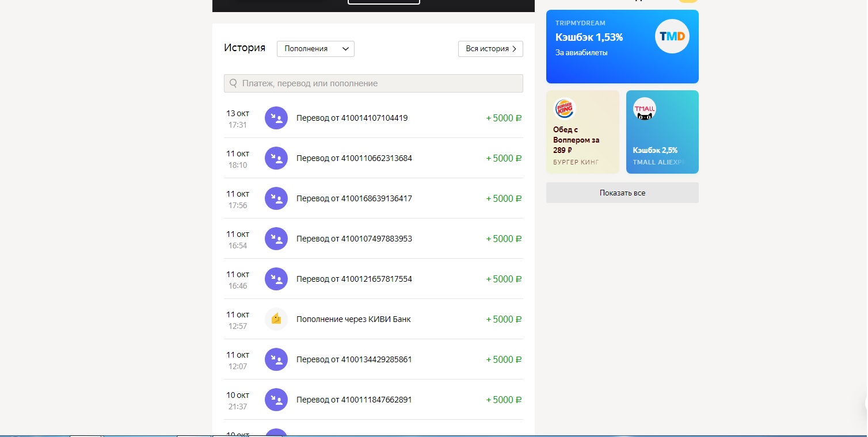Click the +5000 ₽ amount for 13 окт transfer
Image resolution: width=868 pixels, height=437 pixels.
click(504, 118)
